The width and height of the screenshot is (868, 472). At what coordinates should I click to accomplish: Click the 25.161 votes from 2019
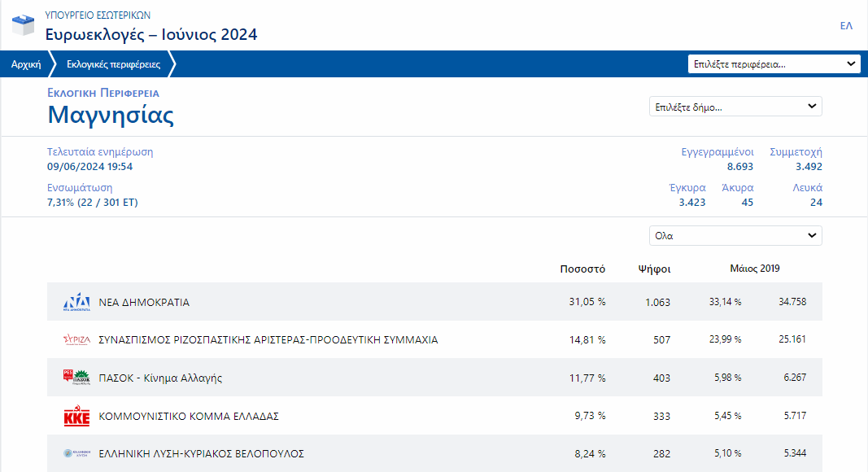point(792,339)
